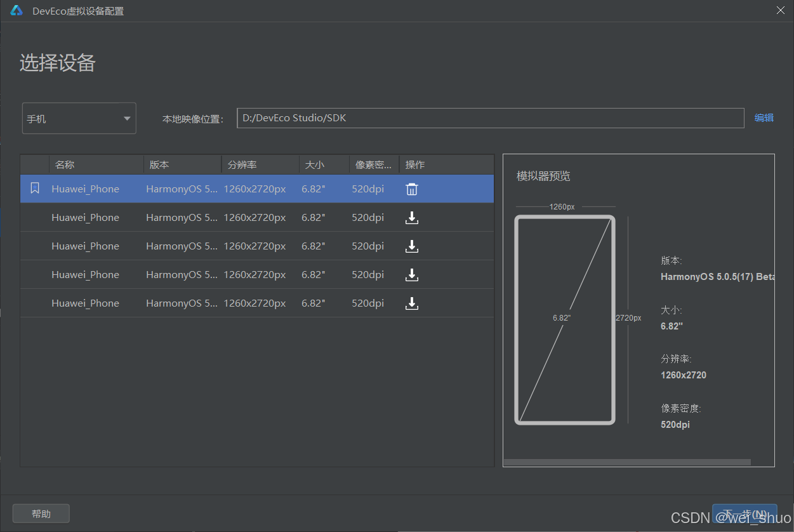Click the 1260x2720 resolution value in preview

point(684,375)
